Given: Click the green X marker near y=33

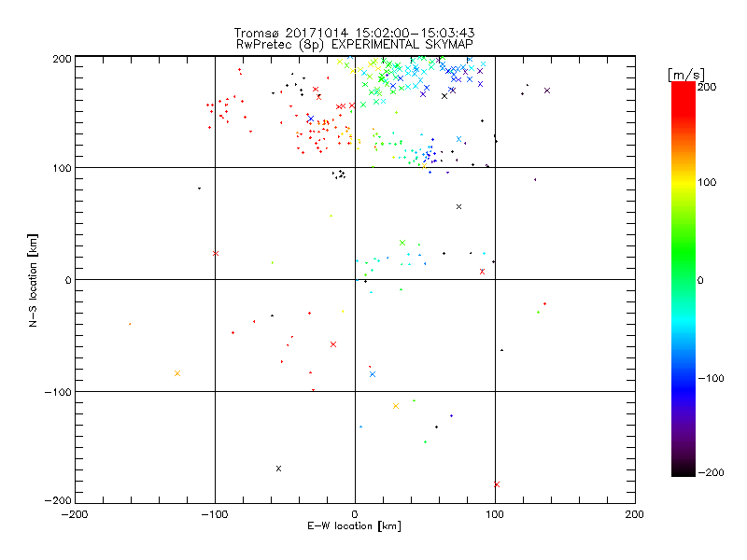Looking at the screenshot, I should [402, 243].
